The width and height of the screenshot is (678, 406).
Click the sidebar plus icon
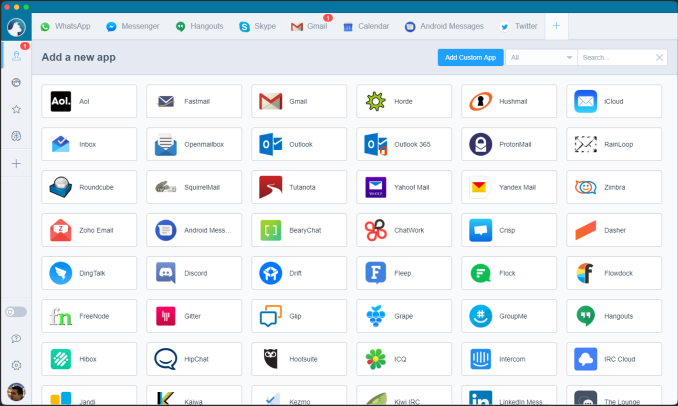[x=16, y=163]
